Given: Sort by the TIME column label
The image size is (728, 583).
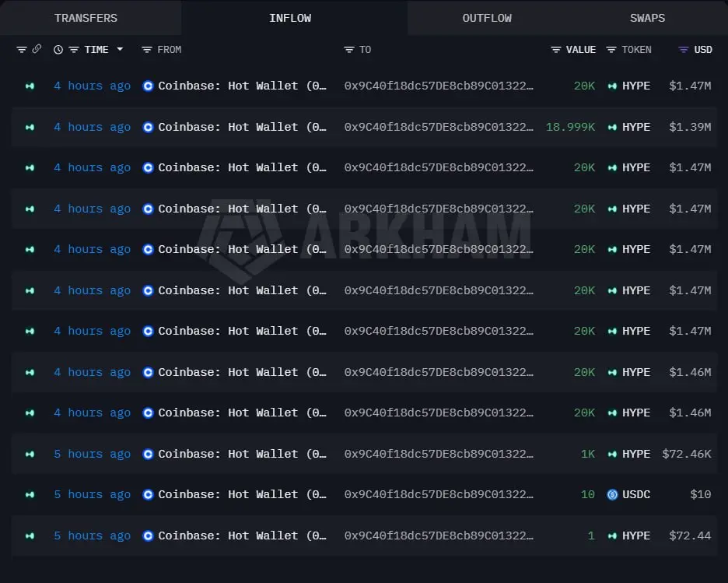Looking at the screenshot, I should click(x=96, y=50).
